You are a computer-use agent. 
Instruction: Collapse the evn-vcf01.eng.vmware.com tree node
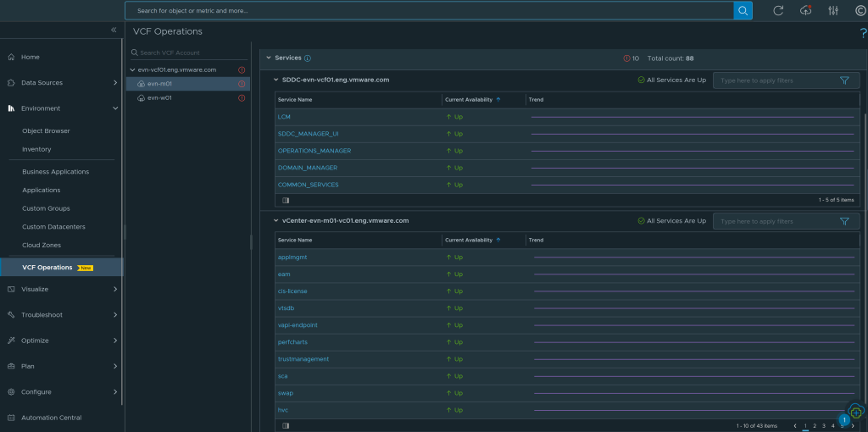coord(132,70)
